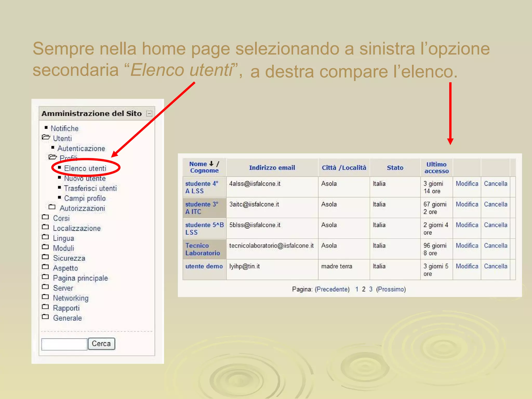The width and height of the screenshot is (532, 399).
Task: Click Cancella for studente 5^B LSS
Action: pyautogui.click(x=495, y=225)
